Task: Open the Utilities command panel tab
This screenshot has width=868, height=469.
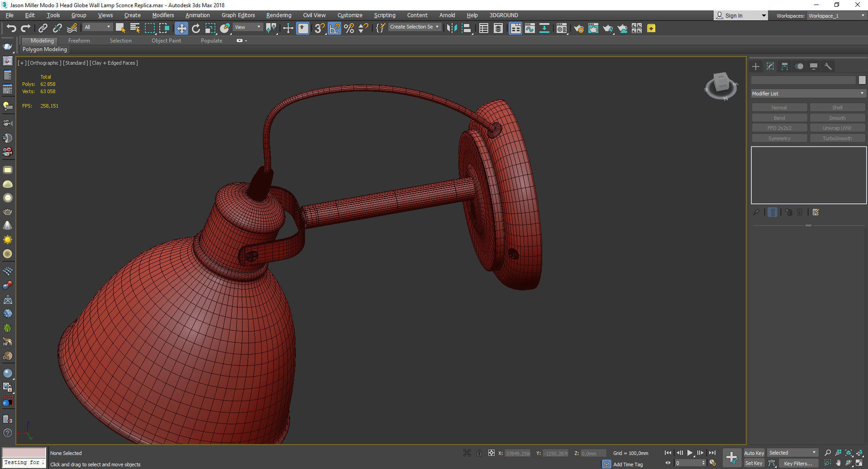Action: coord(828,66)
